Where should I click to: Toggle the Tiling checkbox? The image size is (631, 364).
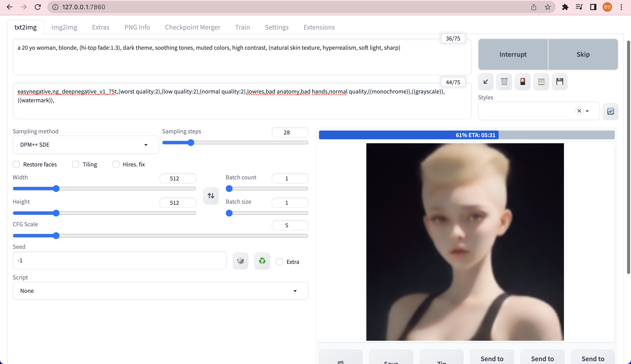[76, 164]
